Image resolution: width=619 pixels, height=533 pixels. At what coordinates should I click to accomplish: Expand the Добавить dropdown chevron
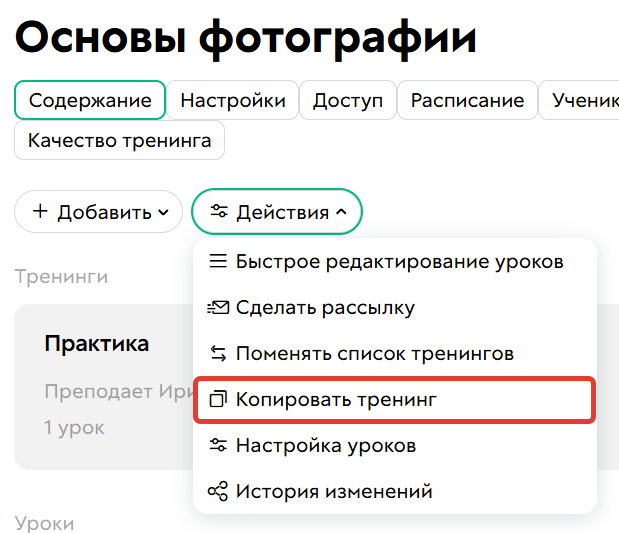pos(162,213)
